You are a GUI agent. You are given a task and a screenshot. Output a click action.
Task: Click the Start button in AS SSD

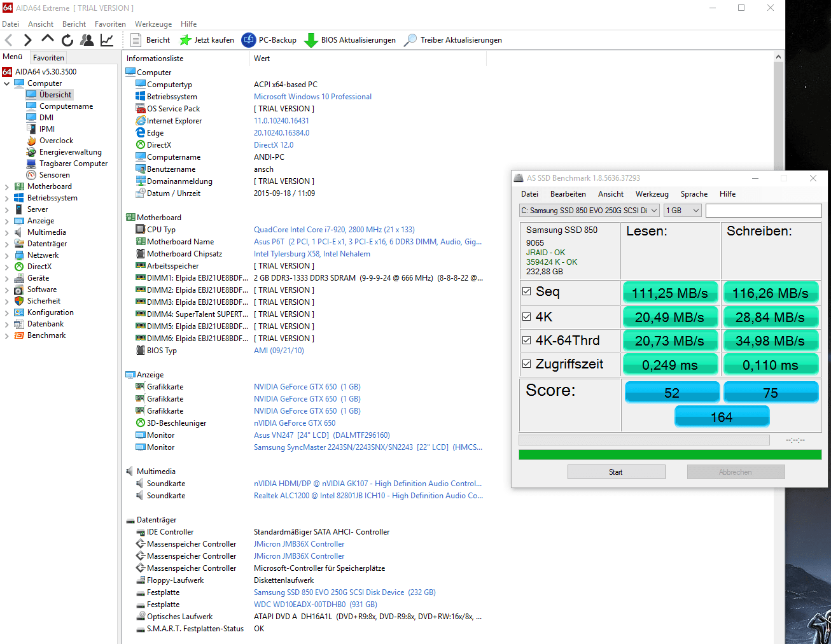click(616, 472)
